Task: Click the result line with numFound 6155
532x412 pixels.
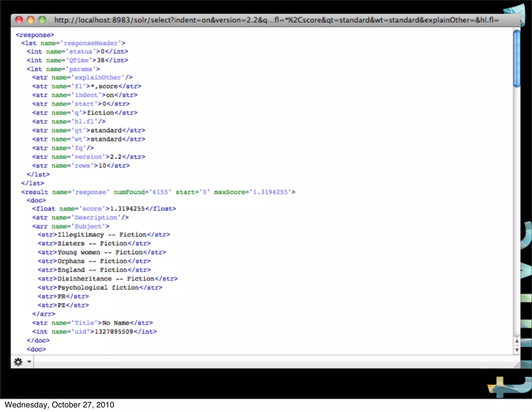Action: tap(158, 192)
